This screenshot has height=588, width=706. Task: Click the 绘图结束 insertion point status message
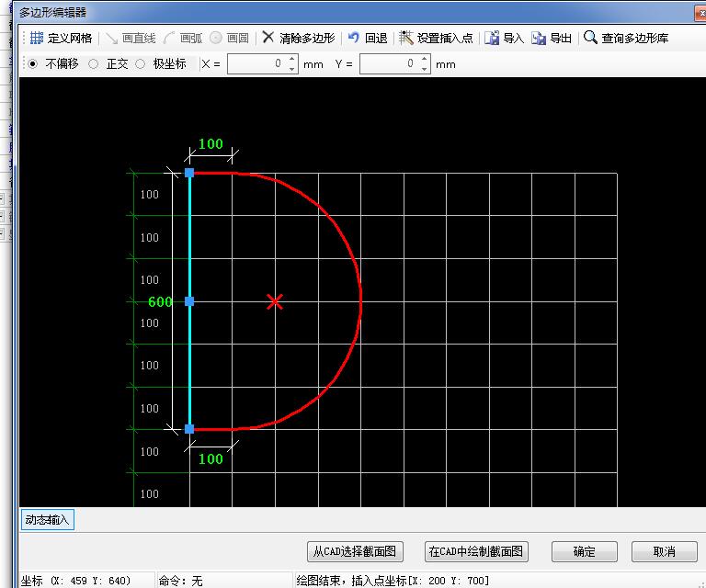tap(393, 581)
